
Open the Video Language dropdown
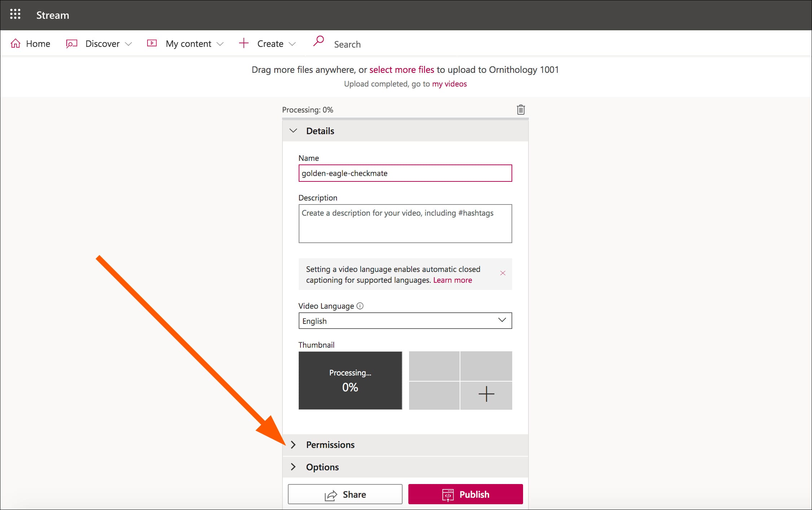click(x=405, y=321)
